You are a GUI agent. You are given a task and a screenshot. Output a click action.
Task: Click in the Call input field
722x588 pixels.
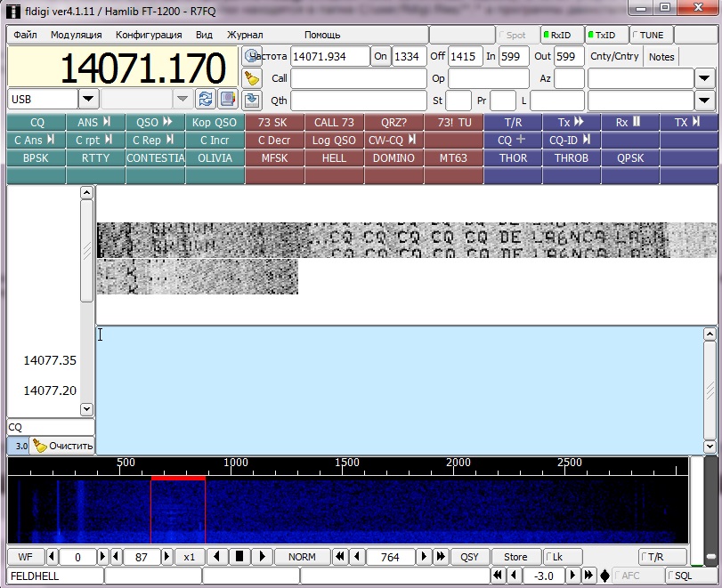pos(358,78)
